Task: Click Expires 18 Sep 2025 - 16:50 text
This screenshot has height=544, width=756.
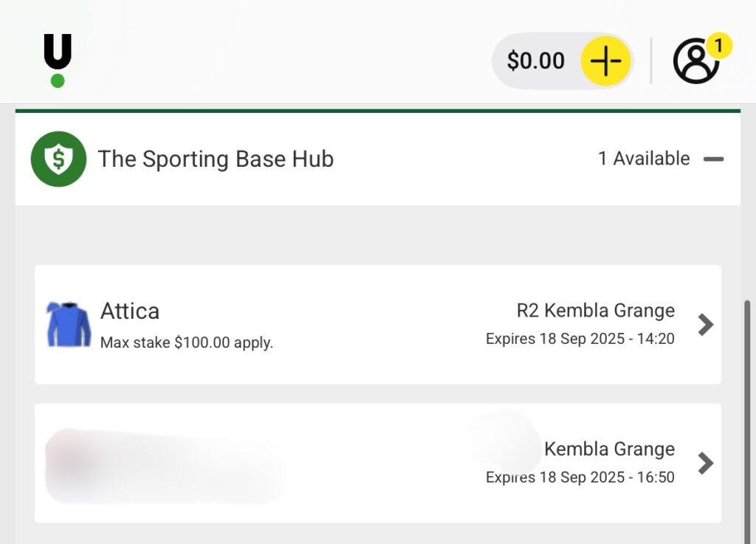Action: (580, 478)
